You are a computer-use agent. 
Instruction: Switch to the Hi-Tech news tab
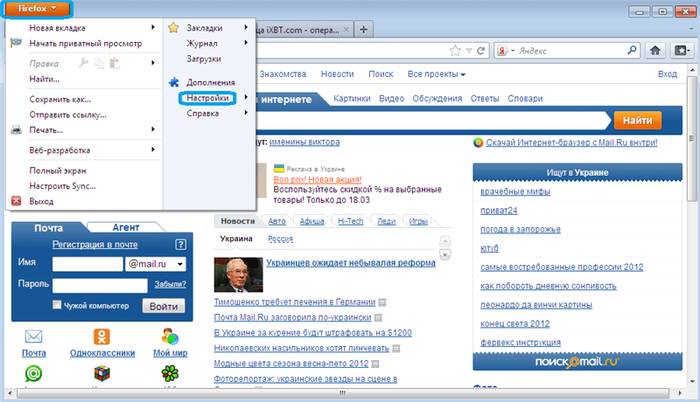(350, 221)
